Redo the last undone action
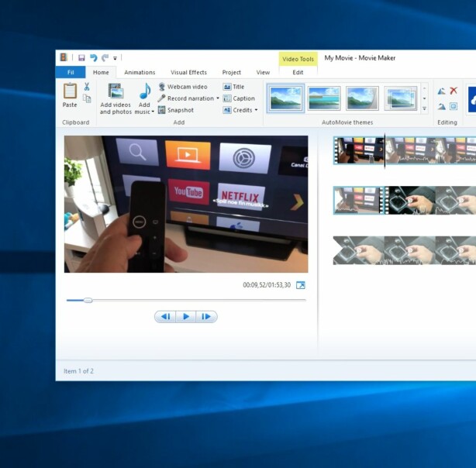The image size is (476, 468). (x=105, y=57)
